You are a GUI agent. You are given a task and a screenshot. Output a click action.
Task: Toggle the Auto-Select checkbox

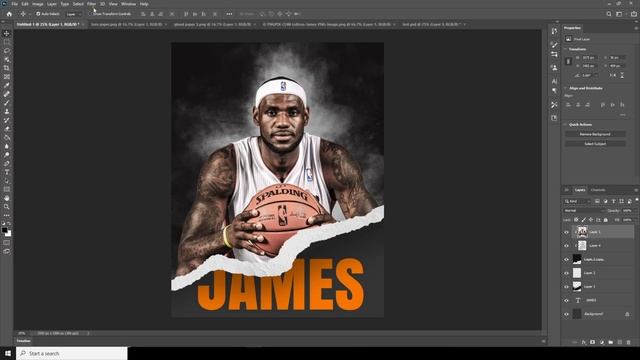pyautogui.click(x=38, y=14)
